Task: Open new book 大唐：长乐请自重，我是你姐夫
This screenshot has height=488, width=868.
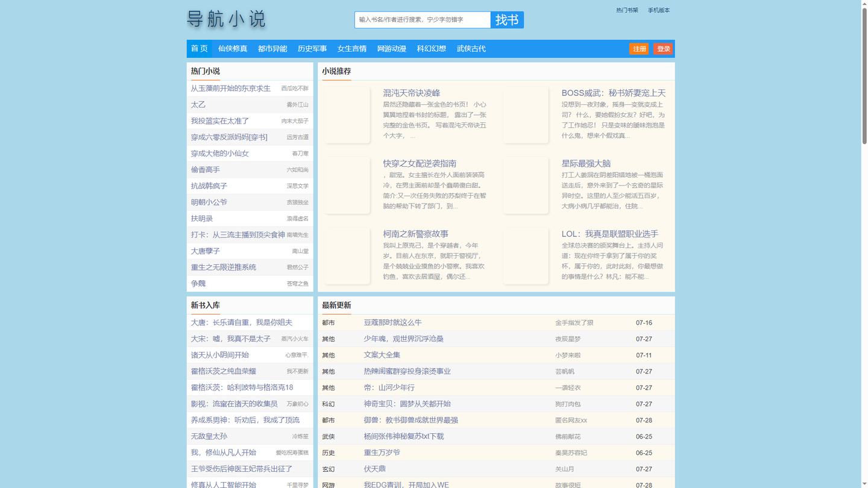Action: click(242, 323)
